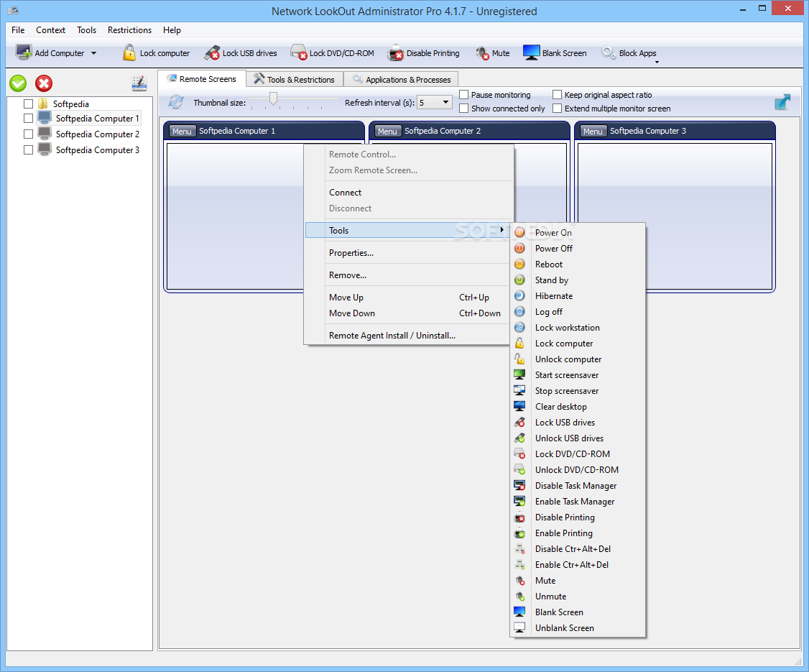Screen dimensions: 809x672
Task: Choose Lock workstation from Tools submenu
Action: pyautogui.click(x=578, y=328)
